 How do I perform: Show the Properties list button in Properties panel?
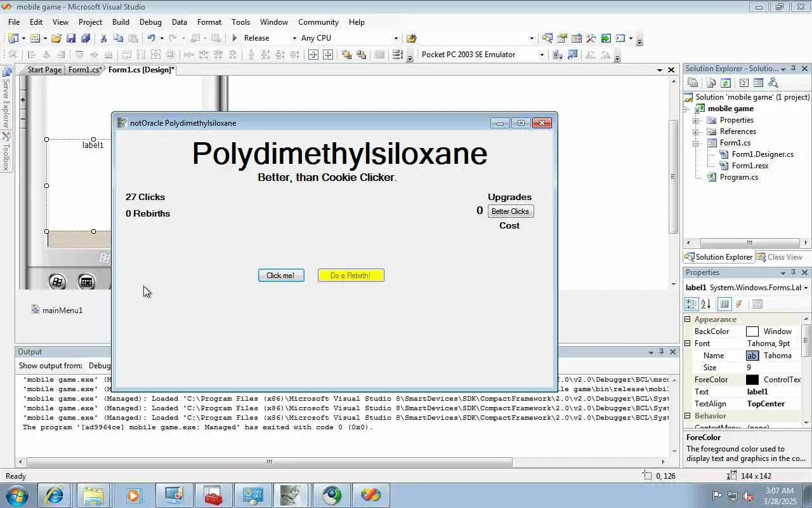click(x=724, y=304)
